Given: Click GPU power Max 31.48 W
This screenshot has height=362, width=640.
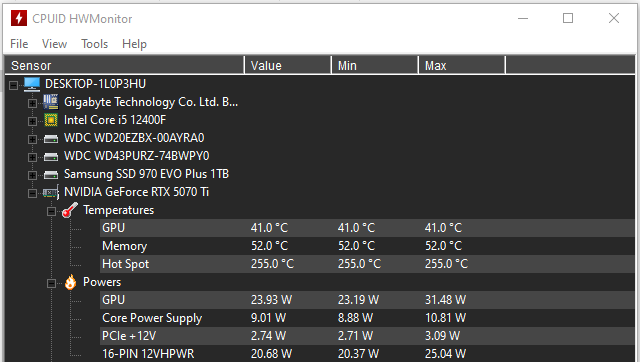Looking at the screenshot, I should [x=445, y=300].
